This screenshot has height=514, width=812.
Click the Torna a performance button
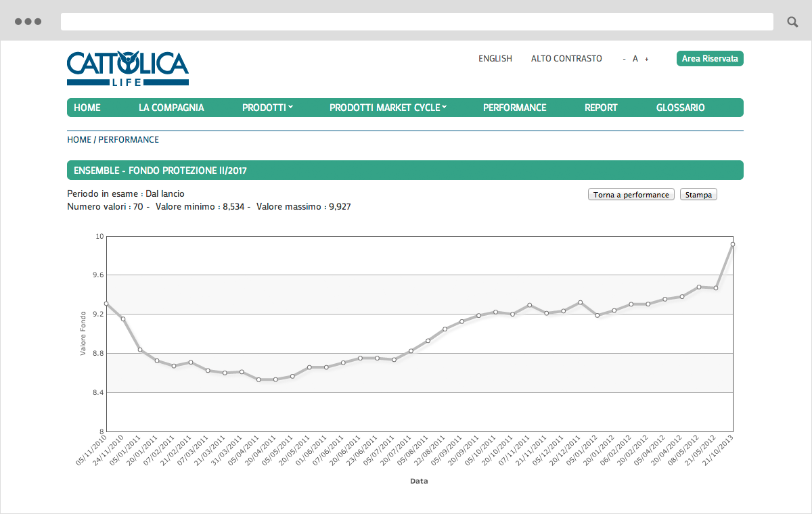point(631,195)
